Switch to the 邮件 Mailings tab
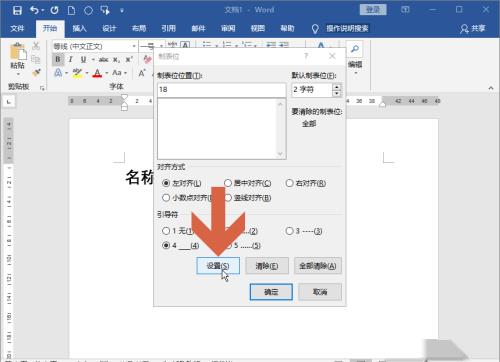The width and height of the screenshot is (500, 362). [198, 29]
